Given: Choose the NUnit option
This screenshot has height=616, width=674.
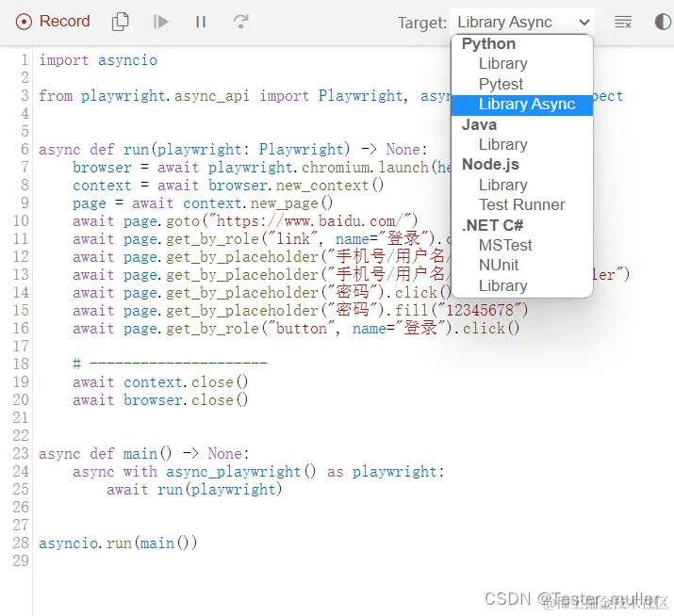Looking at the screenshot, I should (x=499, y=265).
